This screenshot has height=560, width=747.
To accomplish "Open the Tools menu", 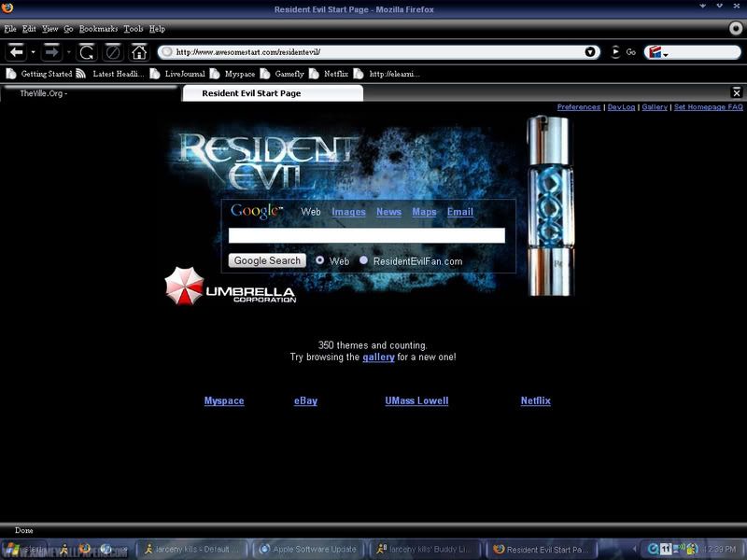I will coord(134,29).
